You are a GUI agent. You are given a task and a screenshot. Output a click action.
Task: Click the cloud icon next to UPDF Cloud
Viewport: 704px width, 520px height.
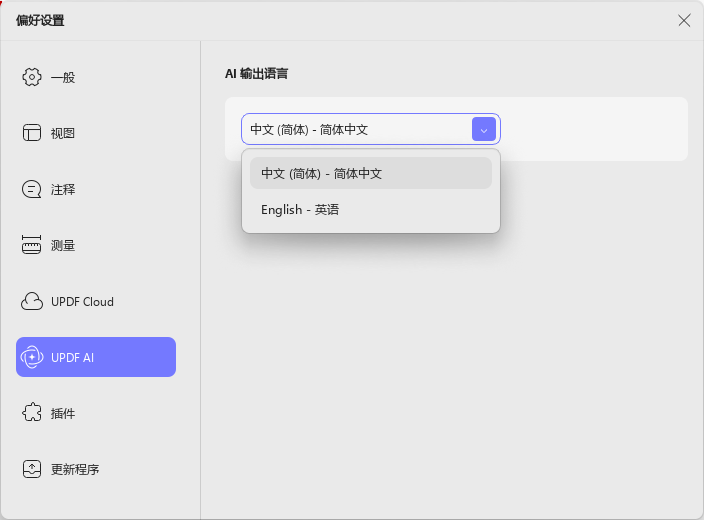(31, 301)
